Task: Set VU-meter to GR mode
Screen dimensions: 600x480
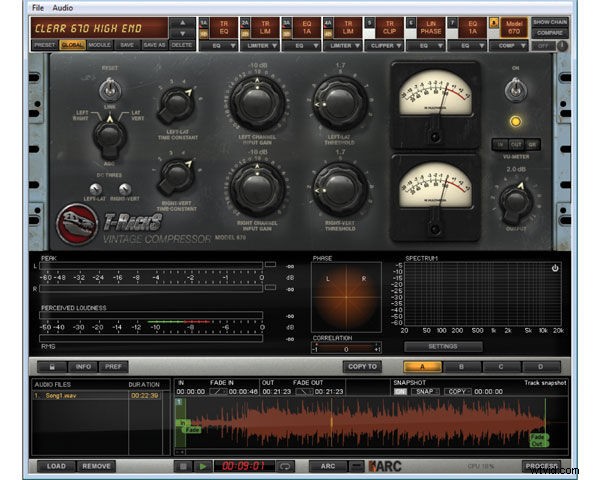Action: coord(532,145)
